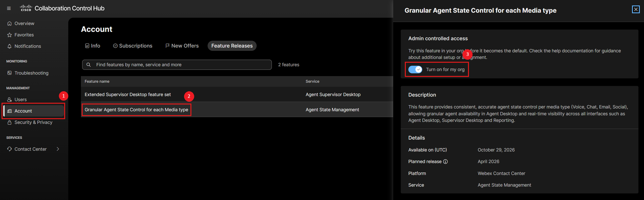The width and height of the screenshot is (644, 200).
Task: Open Troubleshooting under Monitoring
Action: [x=31, y=73]
